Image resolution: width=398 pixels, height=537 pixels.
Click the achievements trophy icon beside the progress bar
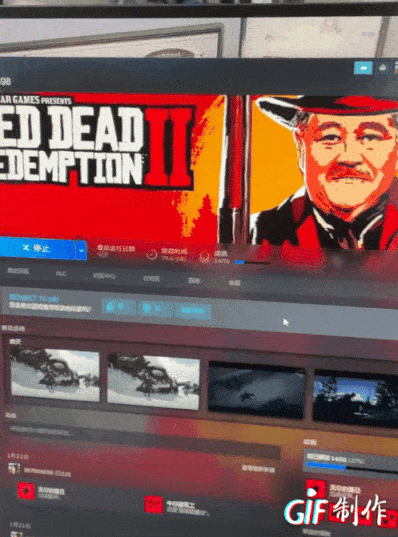tap(205, 256)
